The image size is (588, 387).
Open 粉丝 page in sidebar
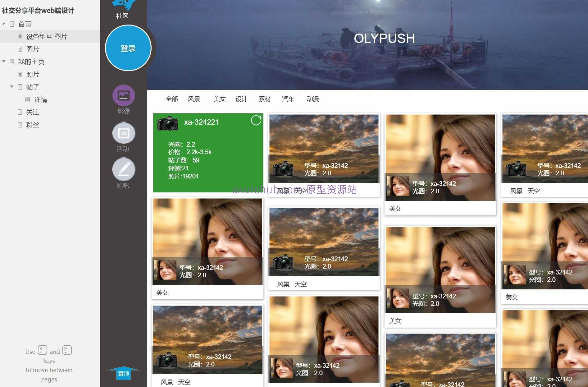33,125
